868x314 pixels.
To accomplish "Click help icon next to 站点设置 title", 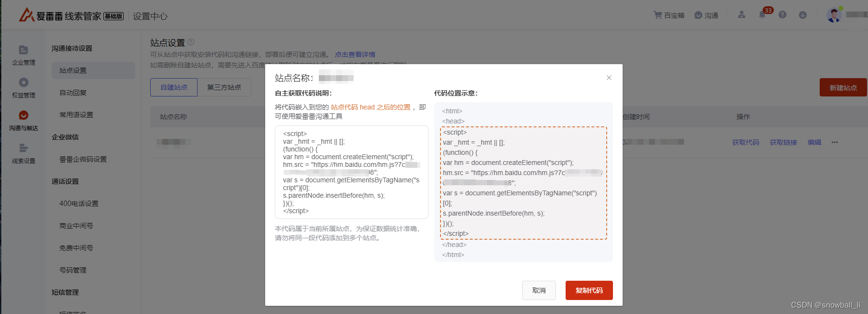I will point(191,42).
